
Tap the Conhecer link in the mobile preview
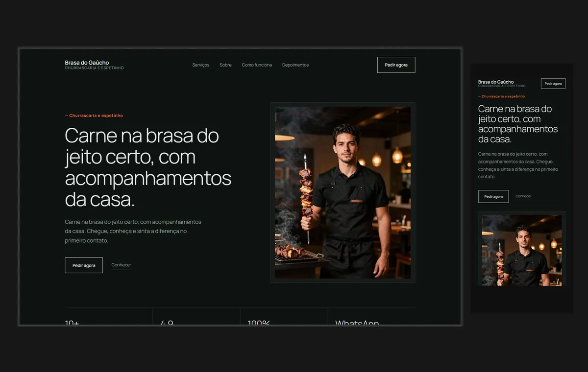523,196
